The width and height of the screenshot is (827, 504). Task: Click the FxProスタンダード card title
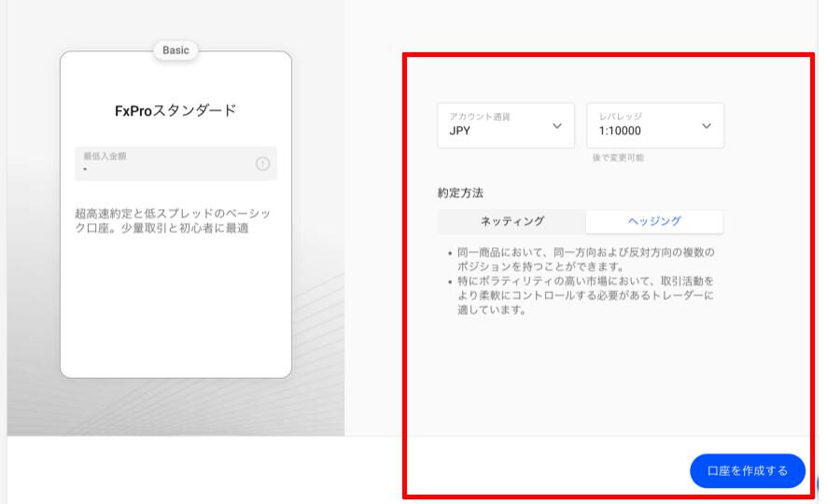175,111
